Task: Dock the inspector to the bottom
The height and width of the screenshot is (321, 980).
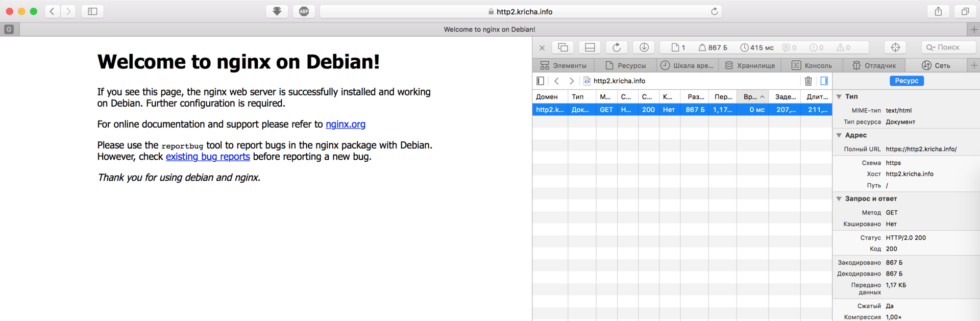Action: [x=590, y=47]
